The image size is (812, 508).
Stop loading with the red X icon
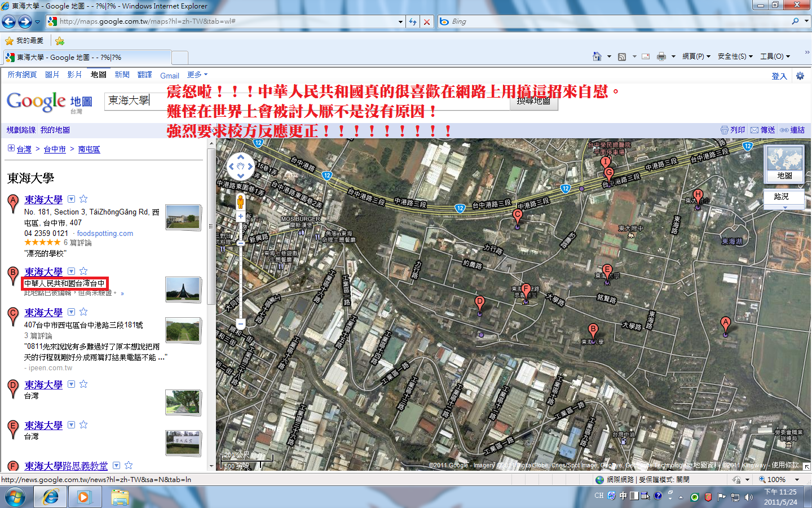click(x=427, y=21)
